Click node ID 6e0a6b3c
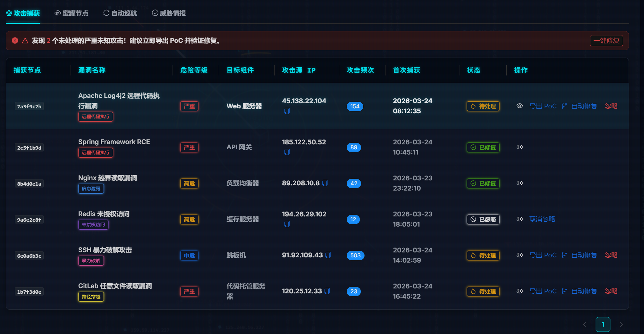 pyautogui.click(x=29, y=256)
